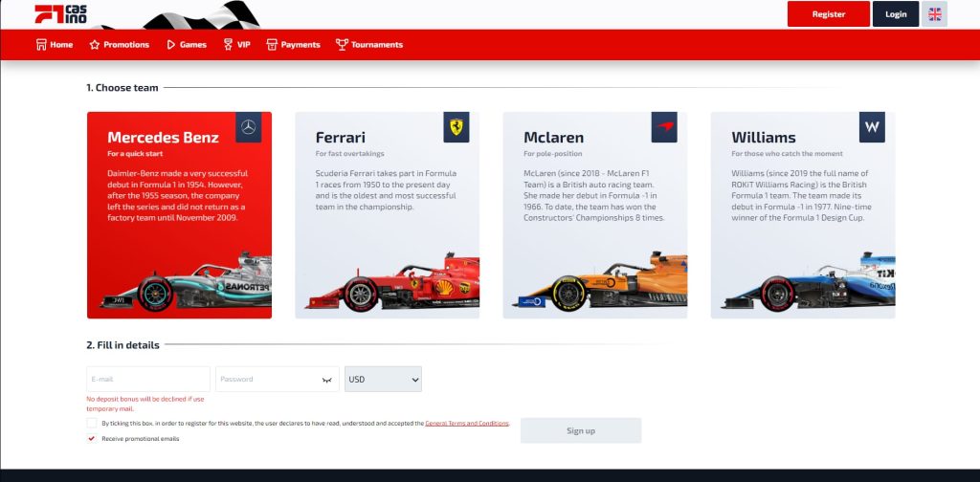This screenshot has width=980, height=482.
Task: Click the Login button
Action: point(896,14)
